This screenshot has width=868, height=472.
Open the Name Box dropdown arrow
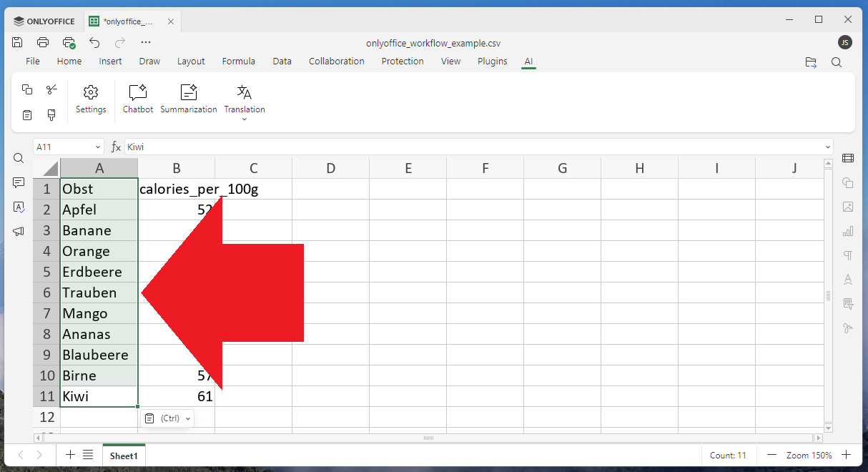pyautogui.click(x=98, y=147)
